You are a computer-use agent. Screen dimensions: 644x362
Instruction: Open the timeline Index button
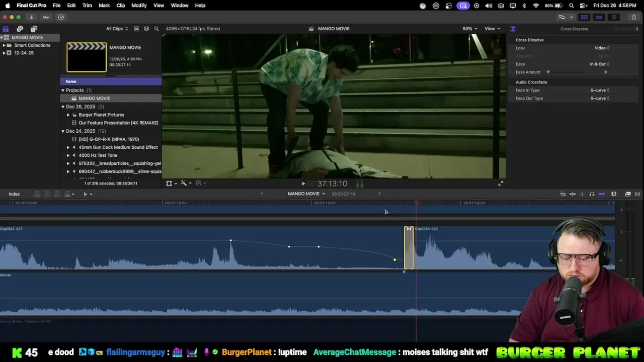click(x=14, y=194)
